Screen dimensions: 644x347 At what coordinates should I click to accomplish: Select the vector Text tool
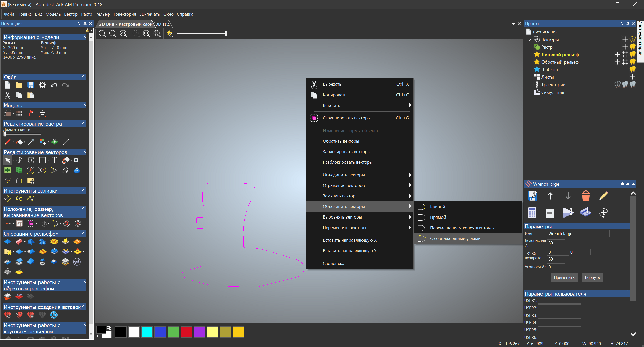(54, 160)
